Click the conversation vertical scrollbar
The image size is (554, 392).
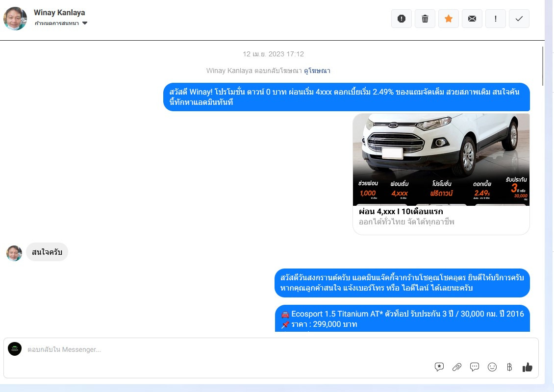[543, 66]
